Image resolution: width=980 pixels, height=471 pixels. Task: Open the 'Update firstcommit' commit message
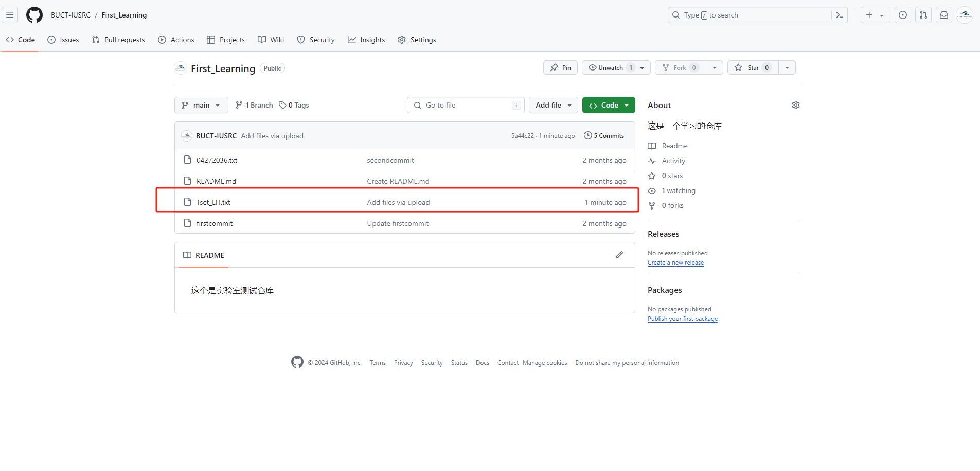398,223
